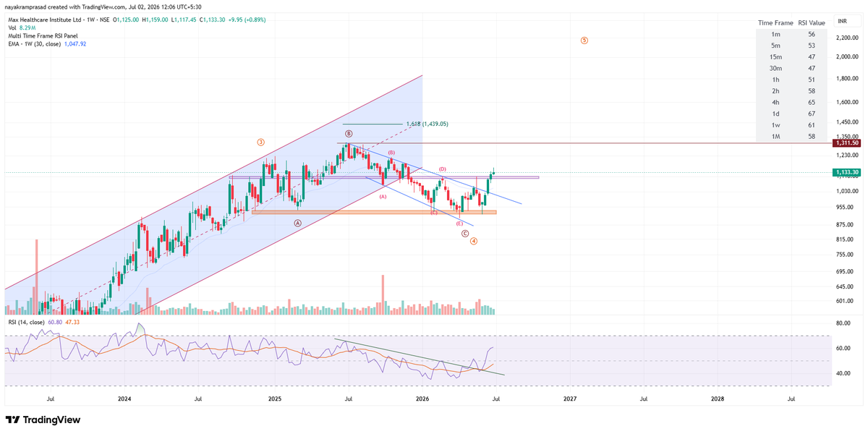Click the pink (E) wave label

(x=459, y=224)
